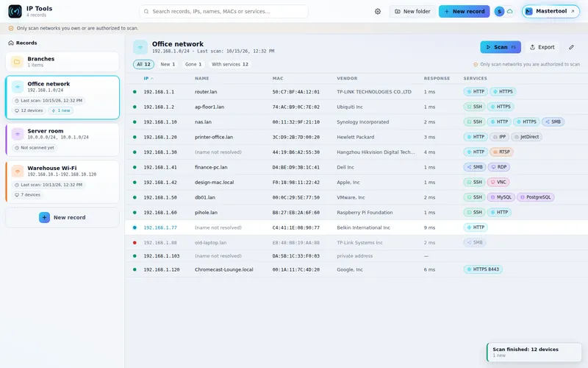Export the Office network results

tap(542, 47)
